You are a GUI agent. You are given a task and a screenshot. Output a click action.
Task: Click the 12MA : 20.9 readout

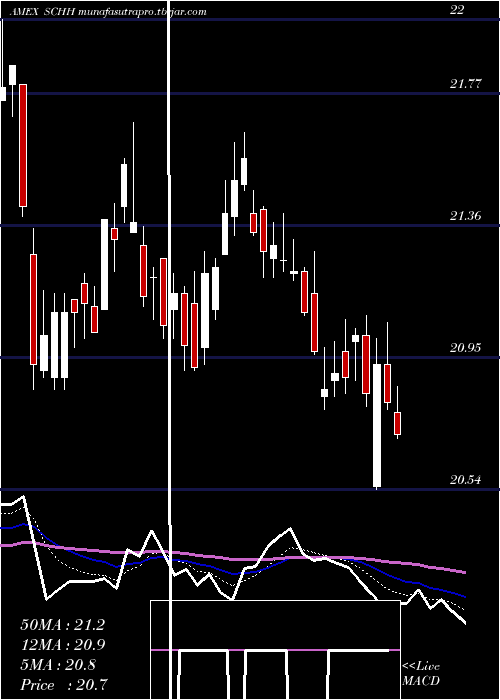tap(62, 645)
